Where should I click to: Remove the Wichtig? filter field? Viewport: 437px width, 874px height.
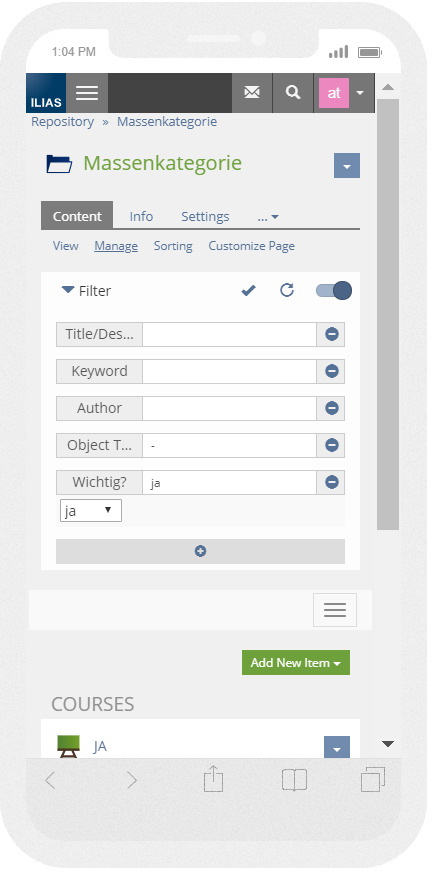pos(332,483)
